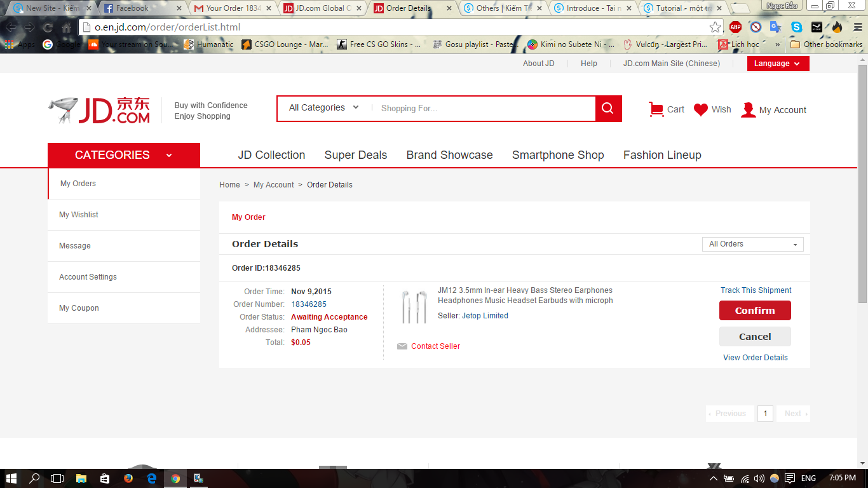Open the Adblock Plus extension
The width and height of the screenshot is (868, 488).
tap(735, 27)
